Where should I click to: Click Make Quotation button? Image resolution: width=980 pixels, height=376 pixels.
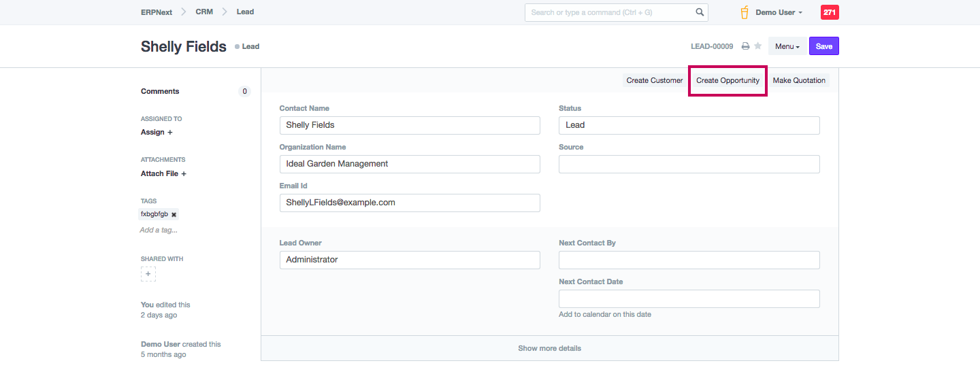click(x=799, y=80)
